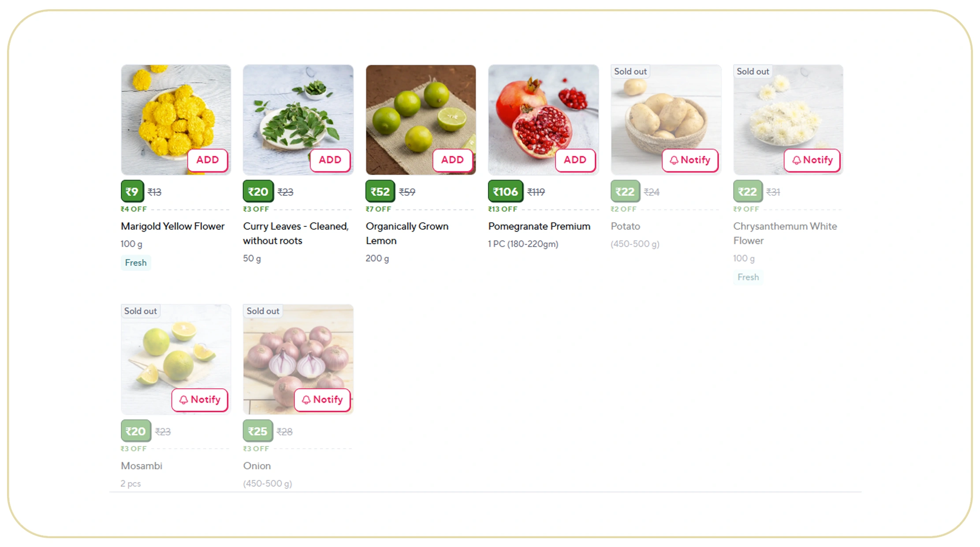Click ADD on Organically Grown Lemon
The image size is (980, 547).
452,160
